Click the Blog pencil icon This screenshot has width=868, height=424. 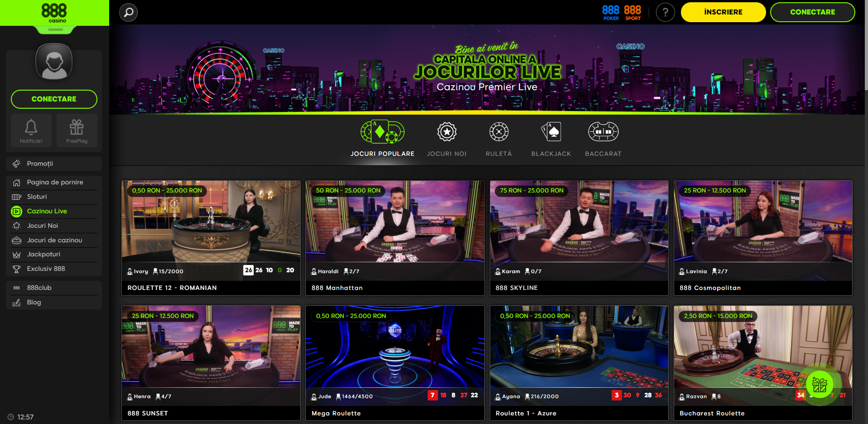pos(17,302)
